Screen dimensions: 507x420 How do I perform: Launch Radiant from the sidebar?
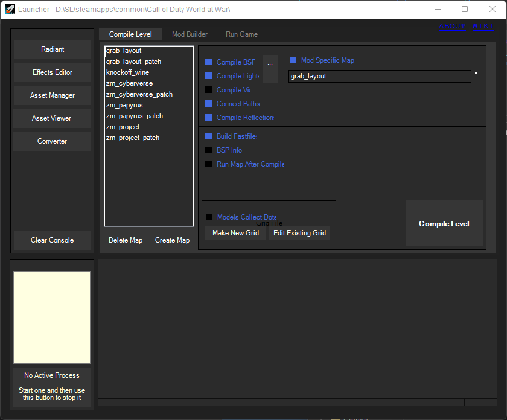point(53,49)
